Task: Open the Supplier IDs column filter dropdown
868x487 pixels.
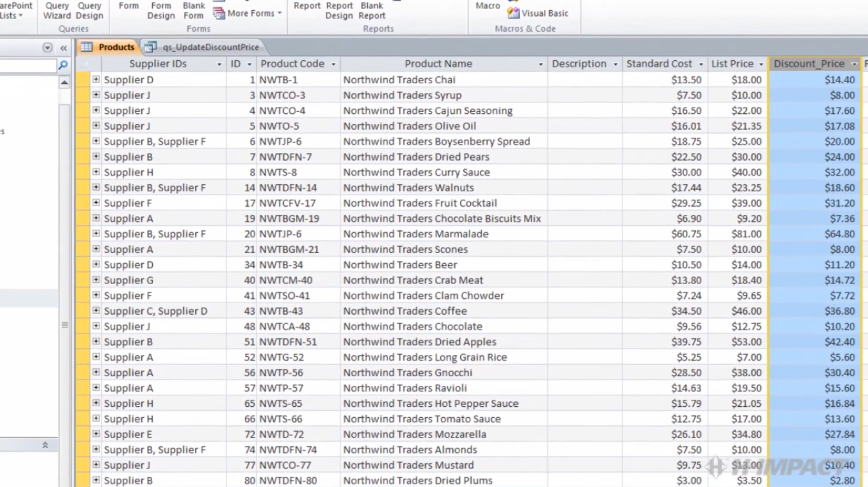Action: (x=219, y=64)
